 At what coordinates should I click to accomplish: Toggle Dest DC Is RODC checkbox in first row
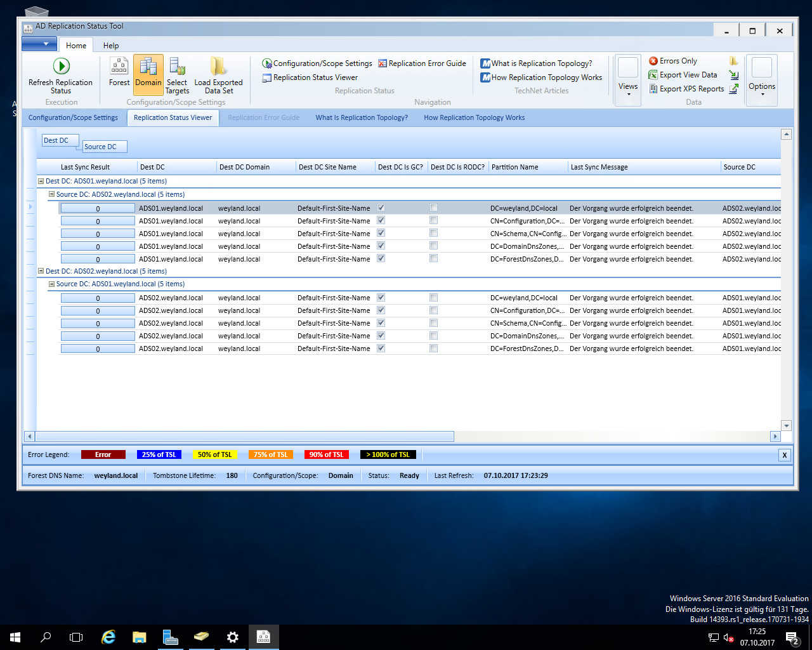coord(433,208)
